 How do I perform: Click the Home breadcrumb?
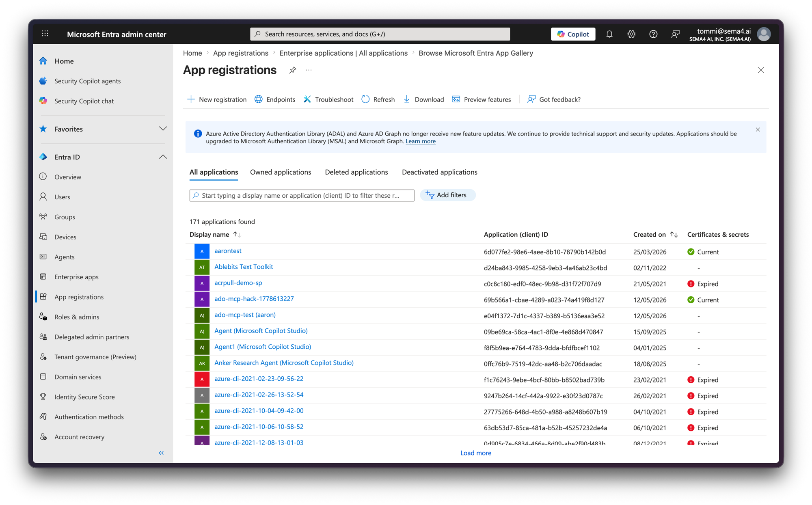[x=192, y=53]
